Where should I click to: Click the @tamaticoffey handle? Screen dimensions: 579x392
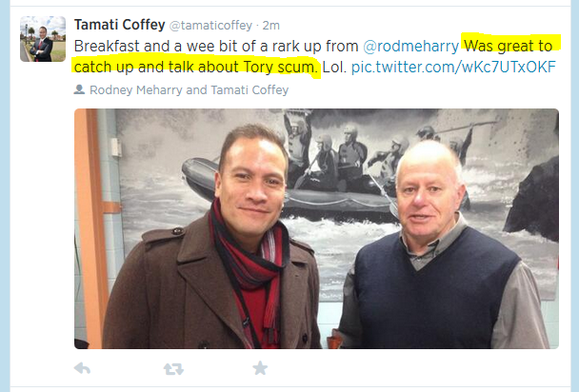pyautogui.click(x=210, y=25)
